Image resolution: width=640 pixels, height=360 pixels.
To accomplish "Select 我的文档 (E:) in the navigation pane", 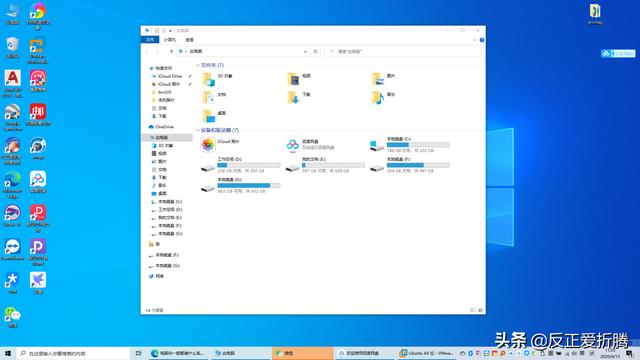I will [167, 218].
